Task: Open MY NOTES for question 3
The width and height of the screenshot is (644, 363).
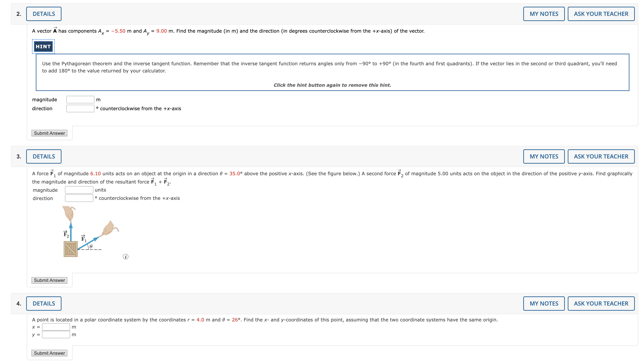Action: pyautogui.click(x=544, y=156)
